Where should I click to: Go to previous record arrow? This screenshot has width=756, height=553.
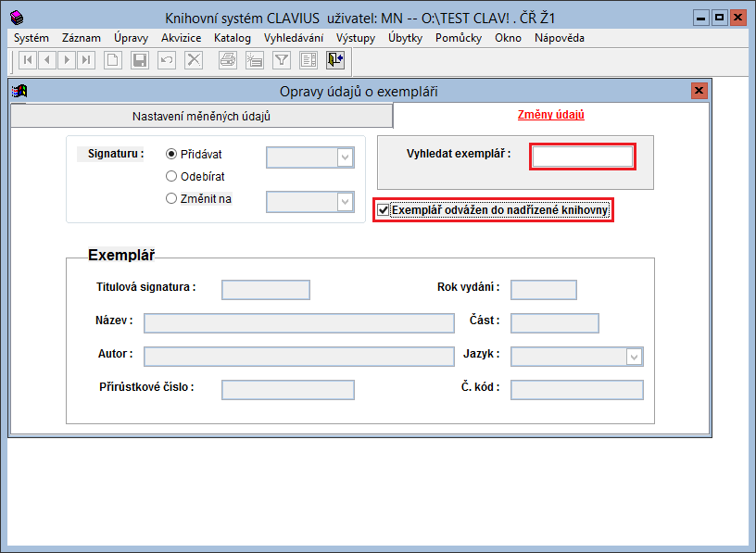click(x=47, y=60)
